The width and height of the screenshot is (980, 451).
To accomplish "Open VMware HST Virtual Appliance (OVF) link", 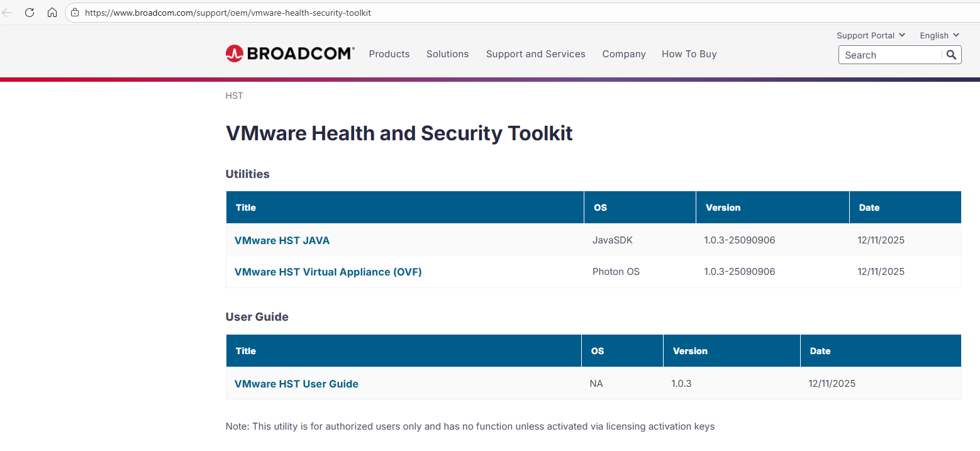I will [328, 272].
